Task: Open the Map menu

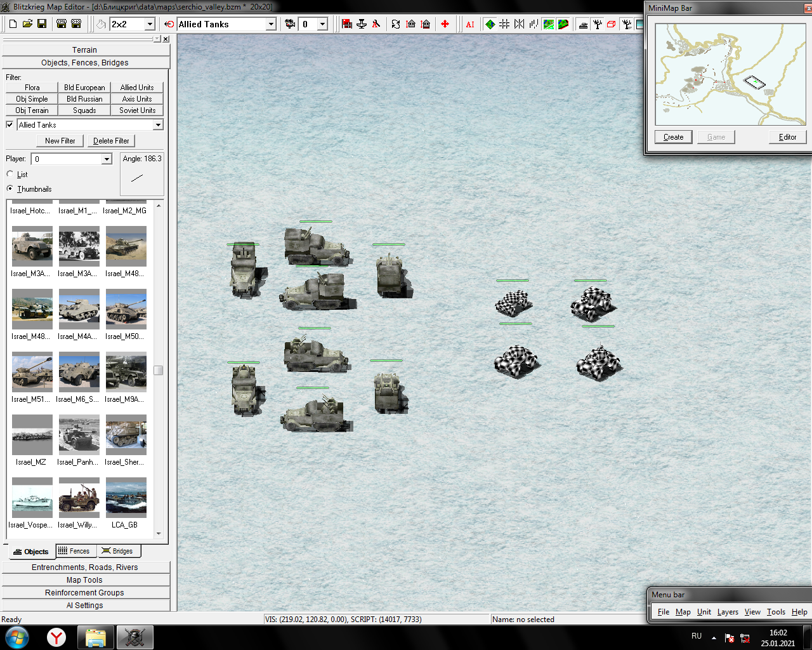Action: pos(683,612)
